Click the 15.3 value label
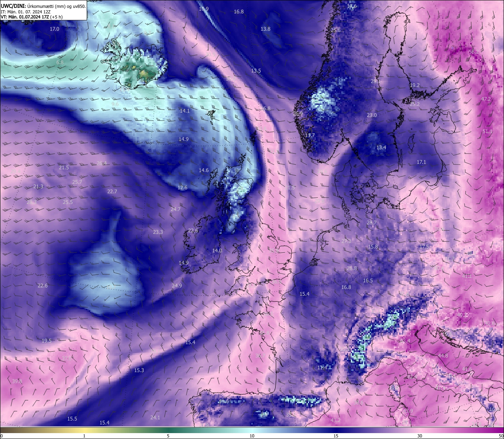This screenshot has width=504, height=439. point(139,370)
